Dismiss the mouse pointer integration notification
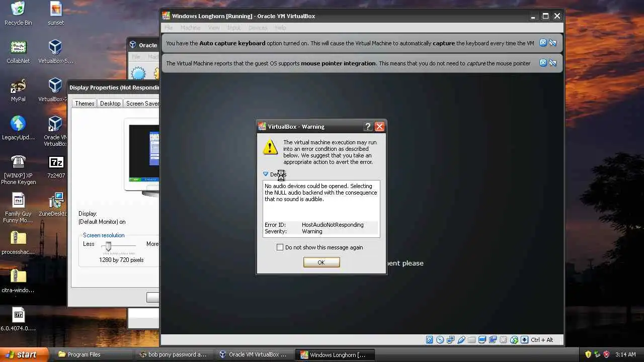 [x=543, y=63]
